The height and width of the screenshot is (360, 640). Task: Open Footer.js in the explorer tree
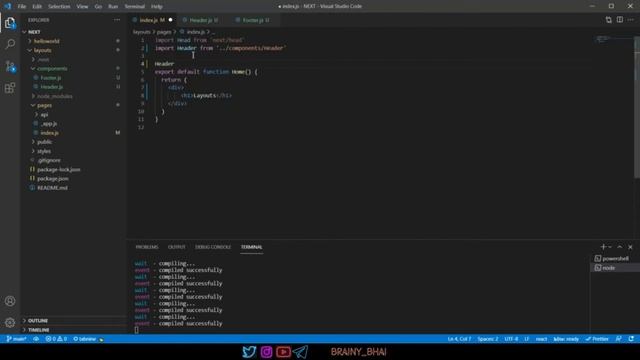[x=51, y=78]
